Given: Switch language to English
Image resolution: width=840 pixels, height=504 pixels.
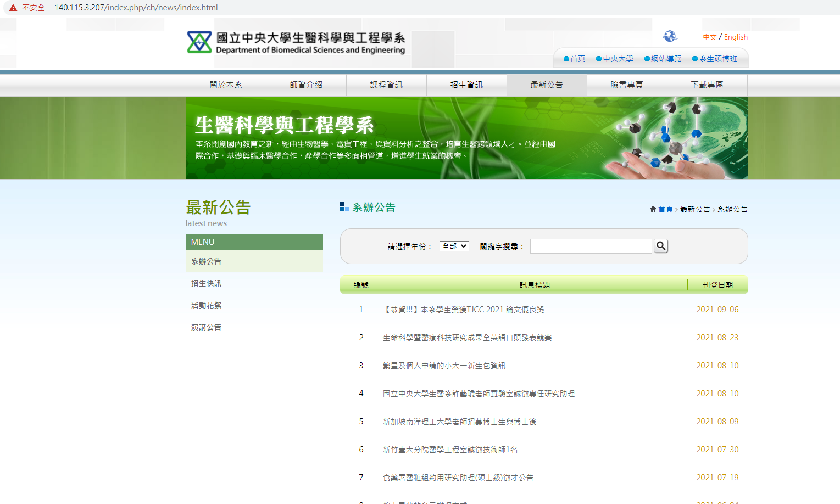Looking at the screenshot, I should [x=736, y=37].
